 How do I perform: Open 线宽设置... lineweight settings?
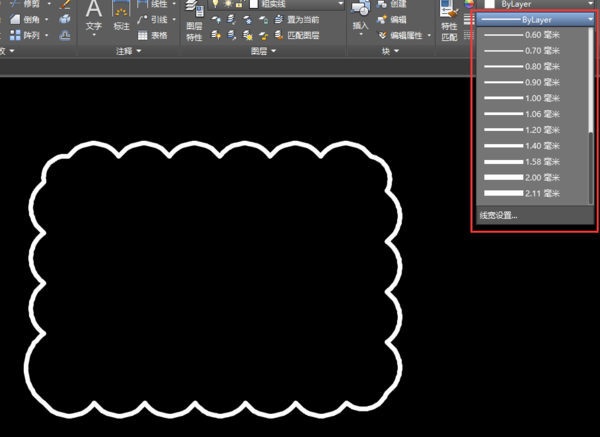point(498,215)
